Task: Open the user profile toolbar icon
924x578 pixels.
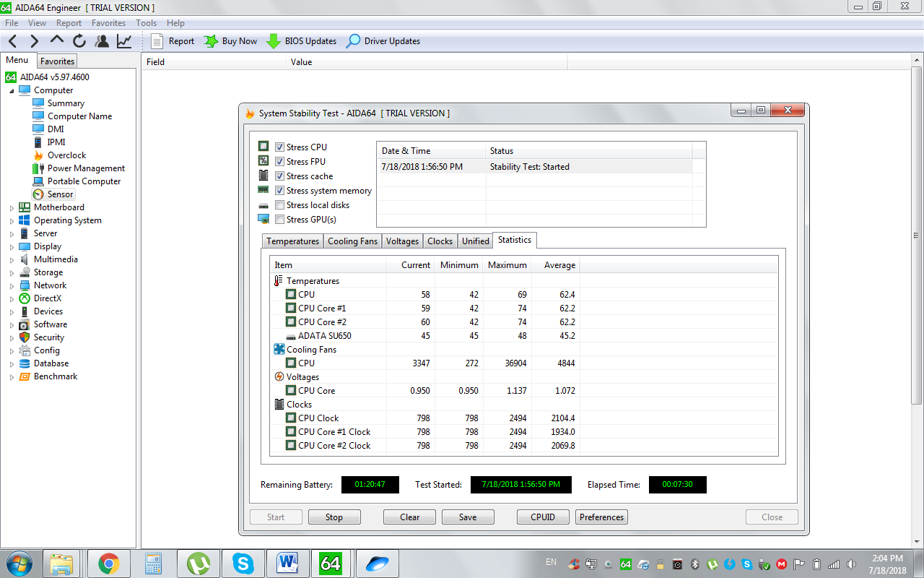Action: [102, 41]
